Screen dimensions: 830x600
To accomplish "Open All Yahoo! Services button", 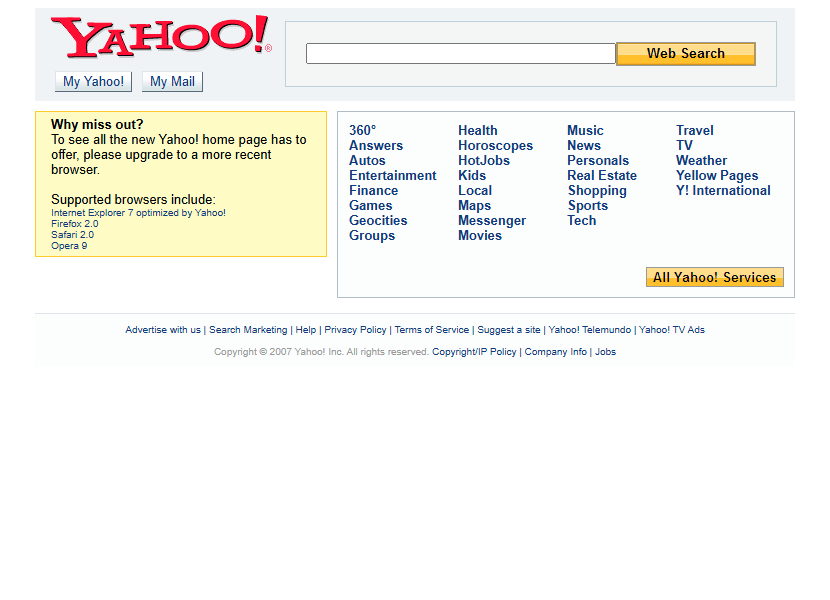I will [715, 277].
